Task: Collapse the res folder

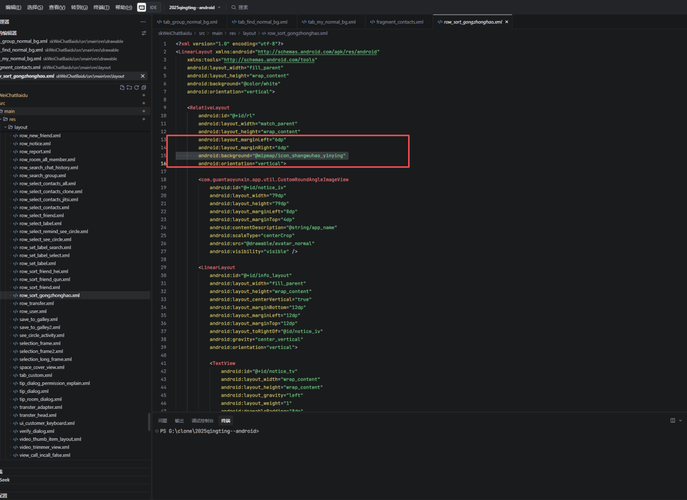Action: (x=4, y=119)
